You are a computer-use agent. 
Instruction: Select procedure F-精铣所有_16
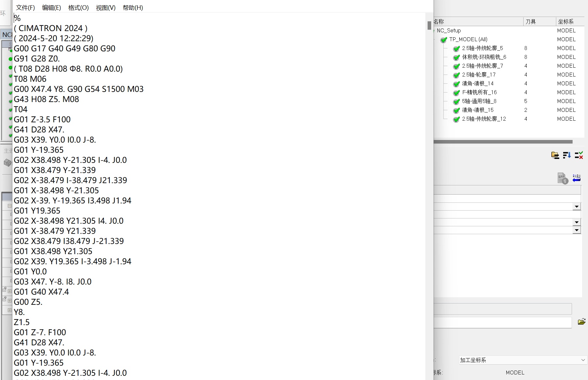(480, 92)
